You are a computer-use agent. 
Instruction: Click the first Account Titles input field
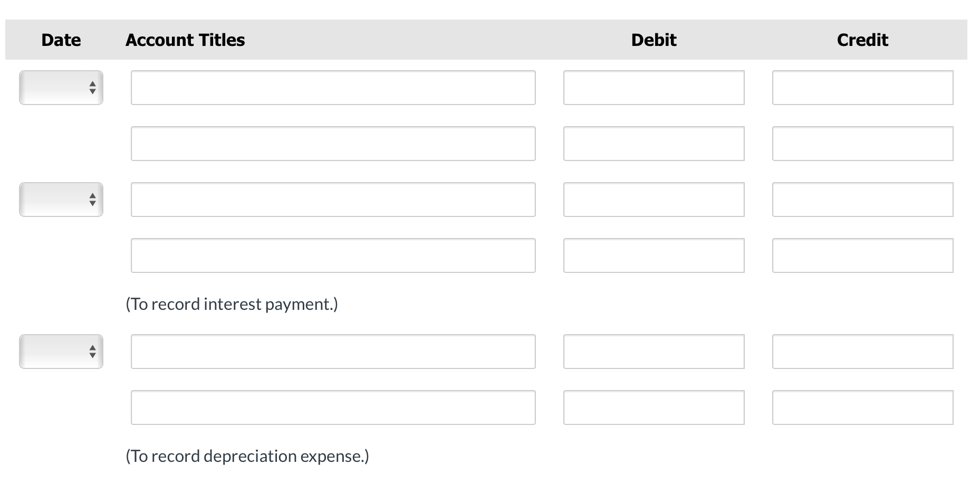332,88
